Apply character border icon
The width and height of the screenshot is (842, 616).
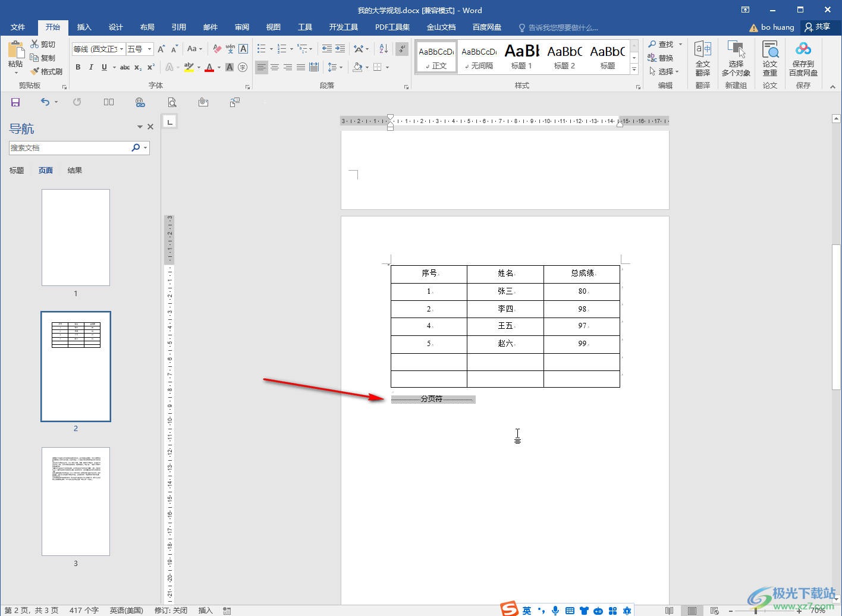point(243,49)
